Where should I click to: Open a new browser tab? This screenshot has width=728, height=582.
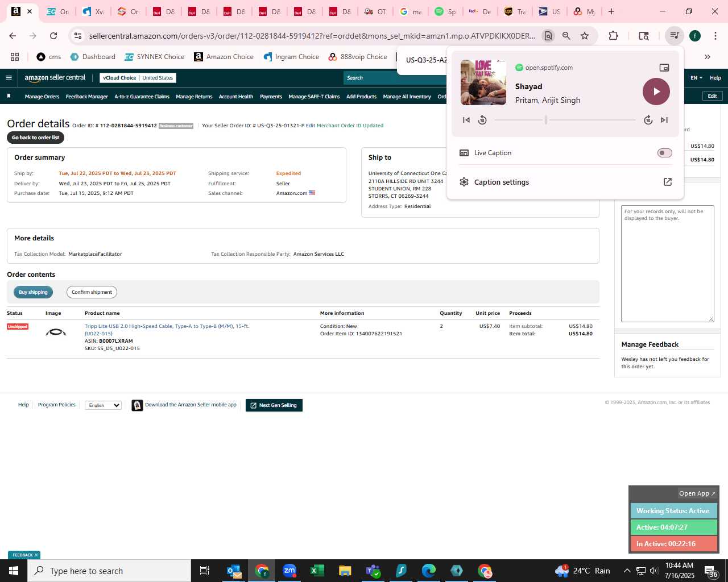(611, 11)
